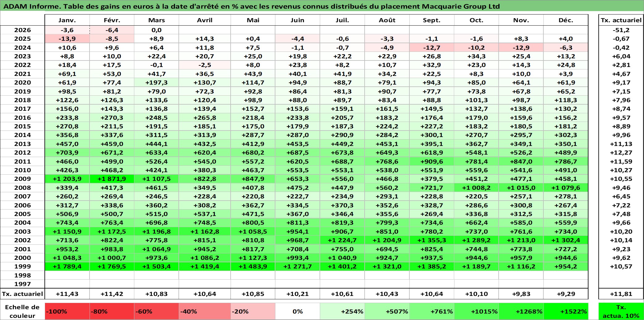Click actuarial rate +12,27 for 2012
644x320 pixels.
(621, 152)
